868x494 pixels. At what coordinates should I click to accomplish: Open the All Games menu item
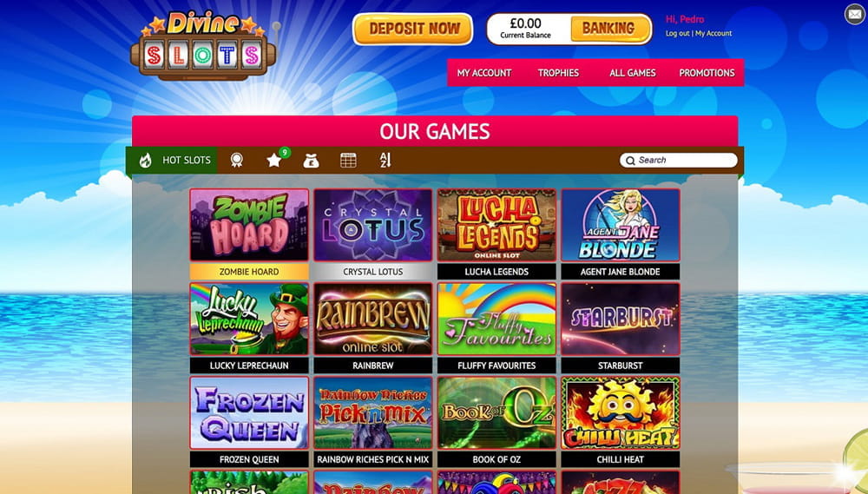(633, 73)
